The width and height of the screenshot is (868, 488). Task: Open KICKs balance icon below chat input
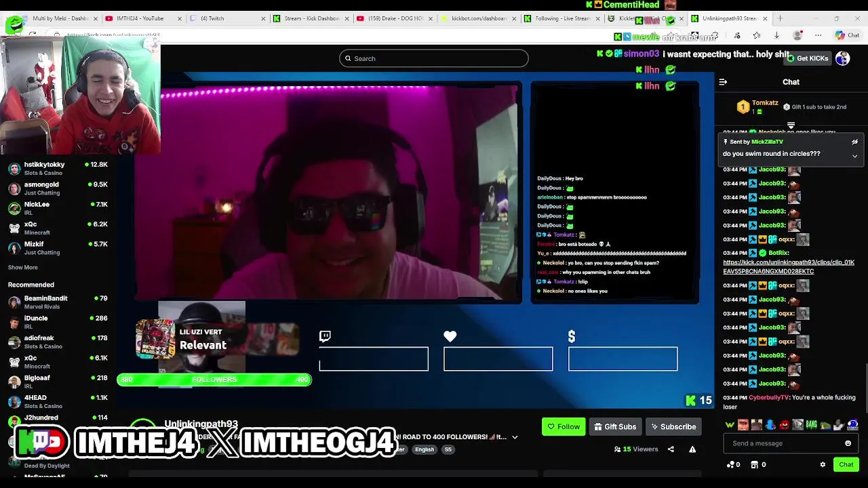click(x=730, y=464)
